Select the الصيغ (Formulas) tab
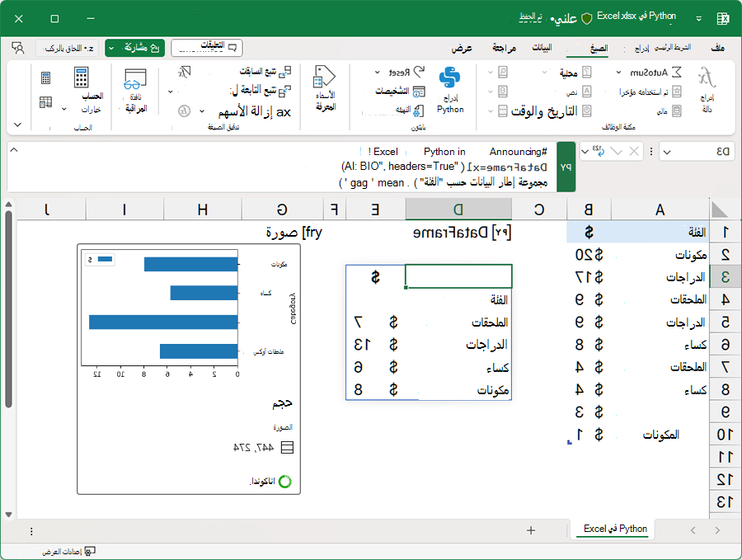This screenshot has height=560, width=742. point(599,48)
